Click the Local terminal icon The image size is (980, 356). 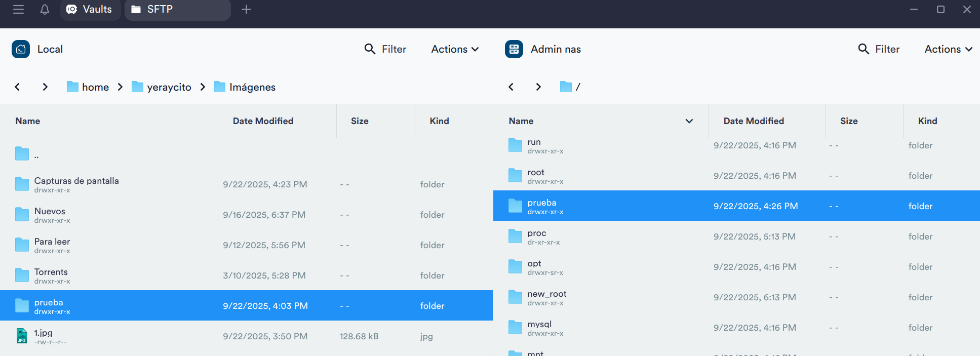21,49
